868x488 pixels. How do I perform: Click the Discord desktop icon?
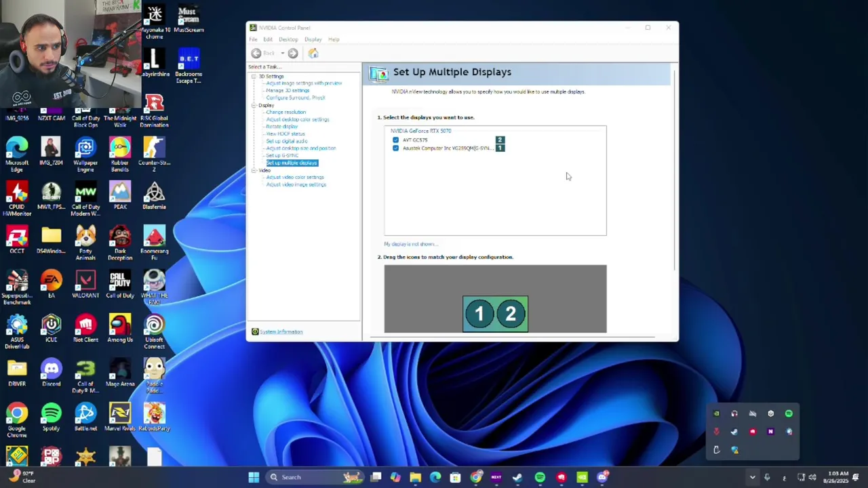point(52,373)
